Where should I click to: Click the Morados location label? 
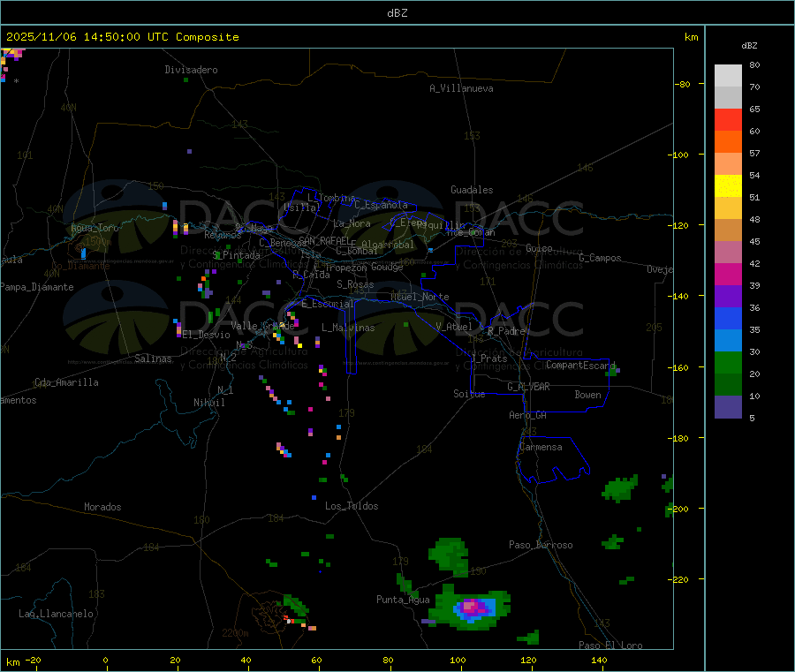click(x=103, y=507)
